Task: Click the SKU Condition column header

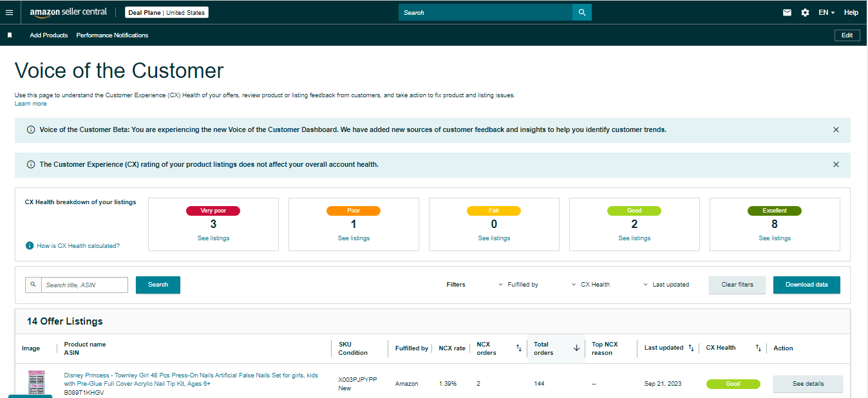Action: point(353,348)
